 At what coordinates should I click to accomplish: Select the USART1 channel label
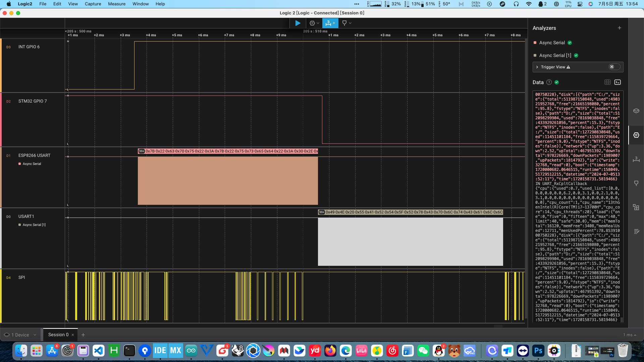(26, 217)
